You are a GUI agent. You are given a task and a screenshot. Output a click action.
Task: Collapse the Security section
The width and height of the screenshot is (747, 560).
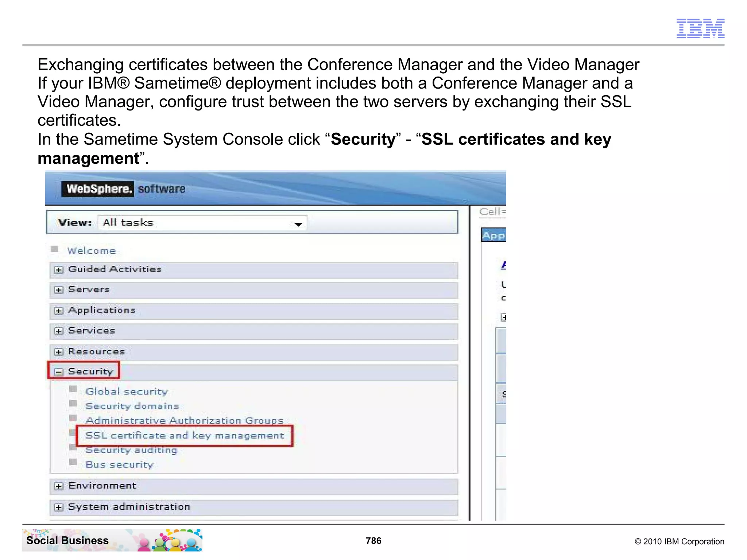click(x=58, y=372)
